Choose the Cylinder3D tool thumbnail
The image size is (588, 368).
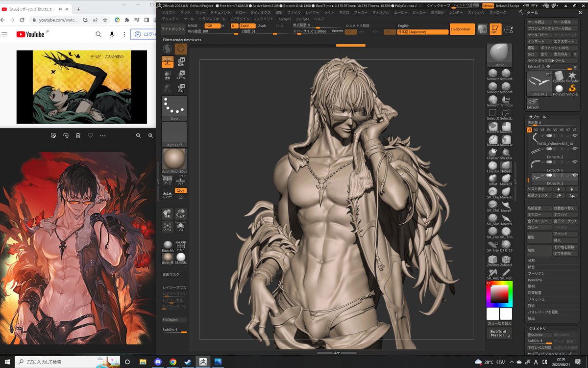tap(559, 77)
